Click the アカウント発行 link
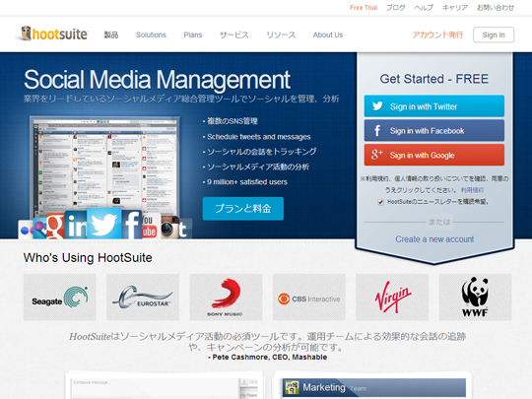532x399 pixels. point(437,34)
